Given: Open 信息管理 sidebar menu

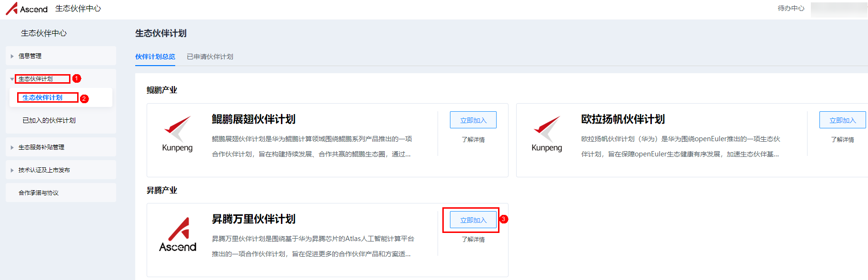Looking at the screenshot, I should coord(61,56).
